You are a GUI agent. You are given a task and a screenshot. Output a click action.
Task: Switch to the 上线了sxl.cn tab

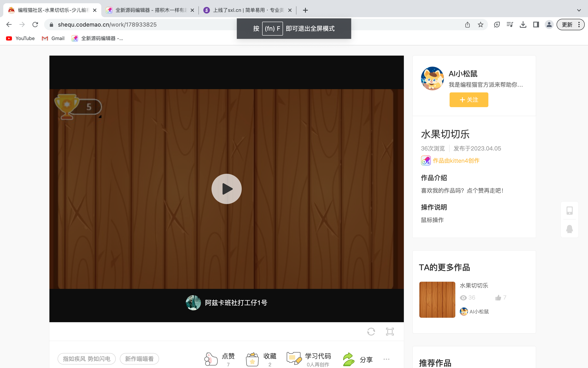(247, 10)
